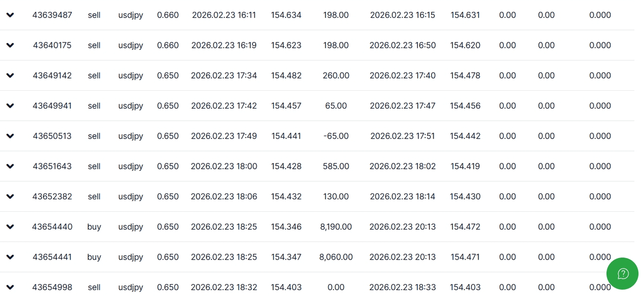The width and height of the screenshot is (644, 302).
Task: Show details of order 43652382
Action: click(x=10, y=197)
